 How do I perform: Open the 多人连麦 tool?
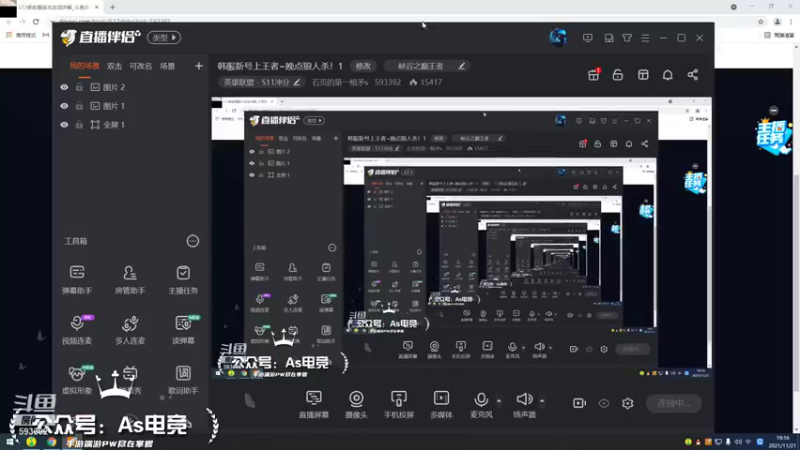(130, 330)
